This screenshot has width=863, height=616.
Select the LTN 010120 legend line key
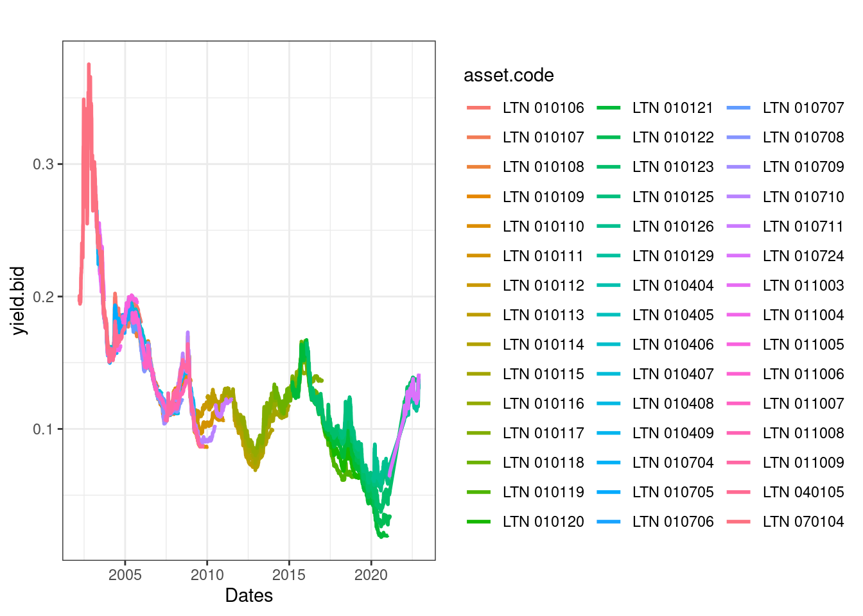(478, 522)
